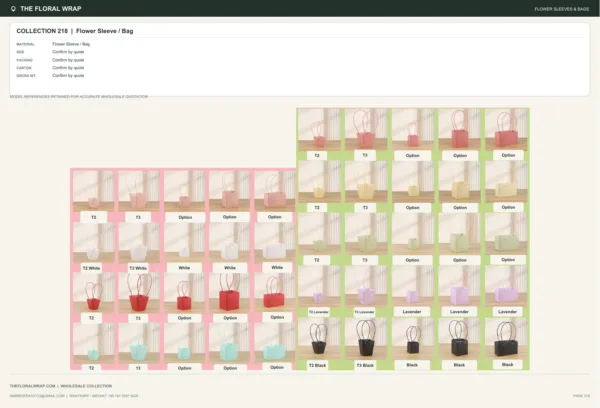Screen dimensions: 600x408
Task: Open the purple bag photo above T2 Lavender
Action: 319,286
